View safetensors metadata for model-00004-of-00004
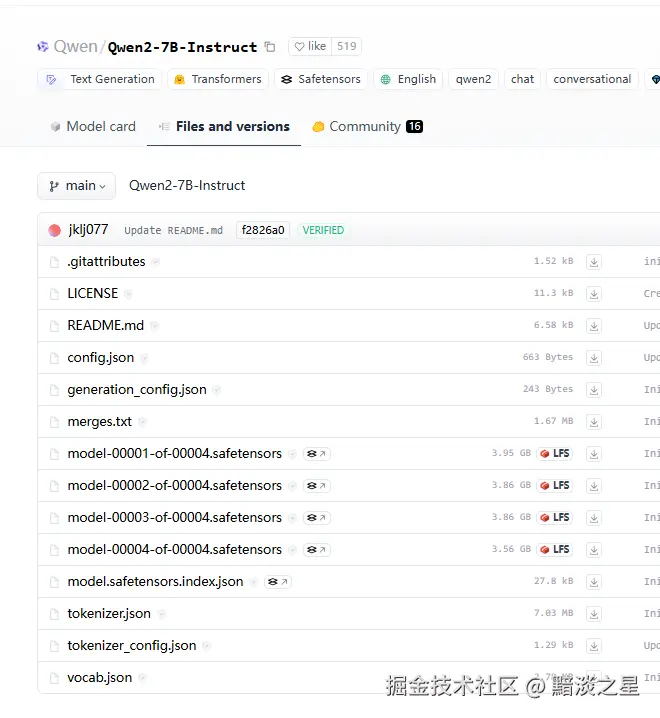The image size is (660, 718). pos(316,550)
